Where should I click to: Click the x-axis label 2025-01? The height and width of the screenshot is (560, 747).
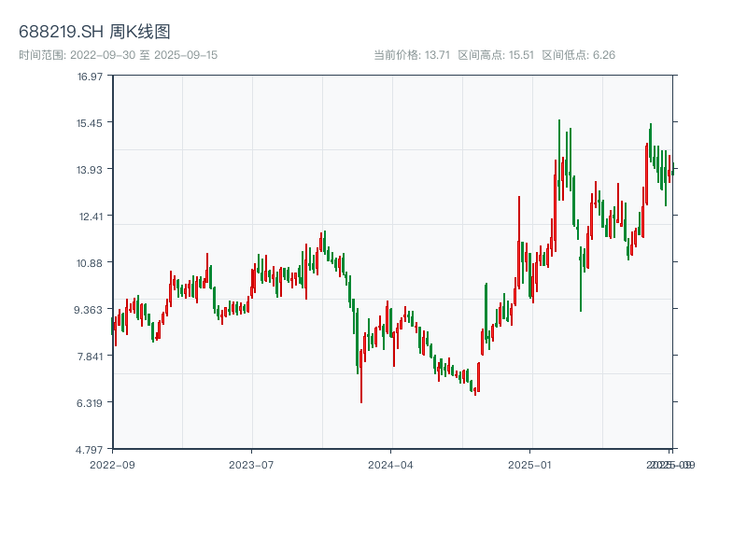(x=529, y=465)
